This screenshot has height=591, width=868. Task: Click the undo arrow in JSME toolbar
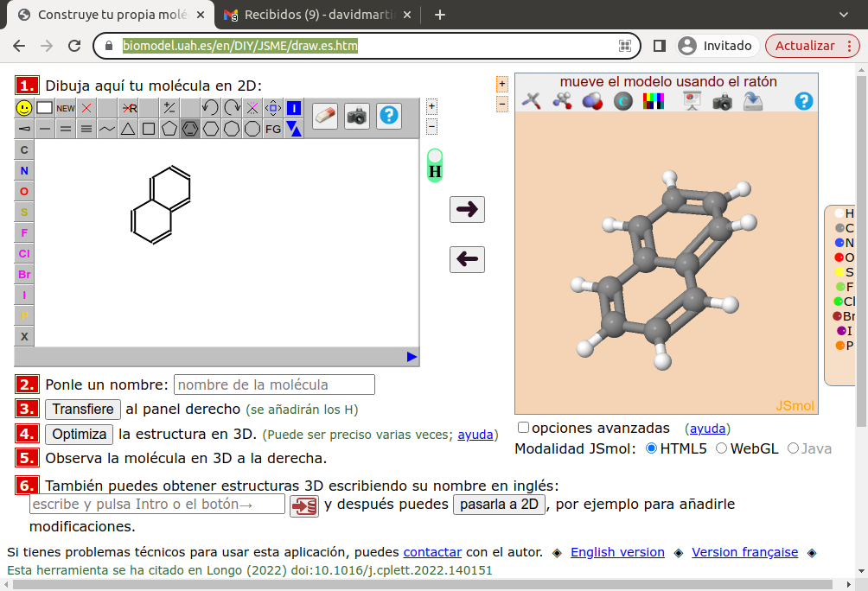click(x=210, y=108)
